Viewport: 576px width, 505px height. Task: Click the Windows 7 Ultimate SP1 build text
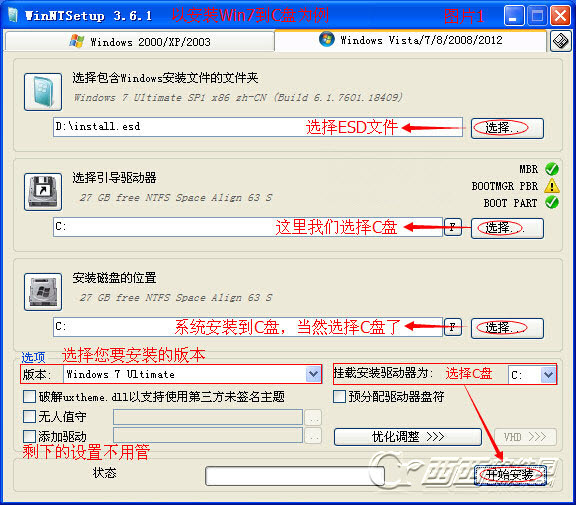pos(238,97)
